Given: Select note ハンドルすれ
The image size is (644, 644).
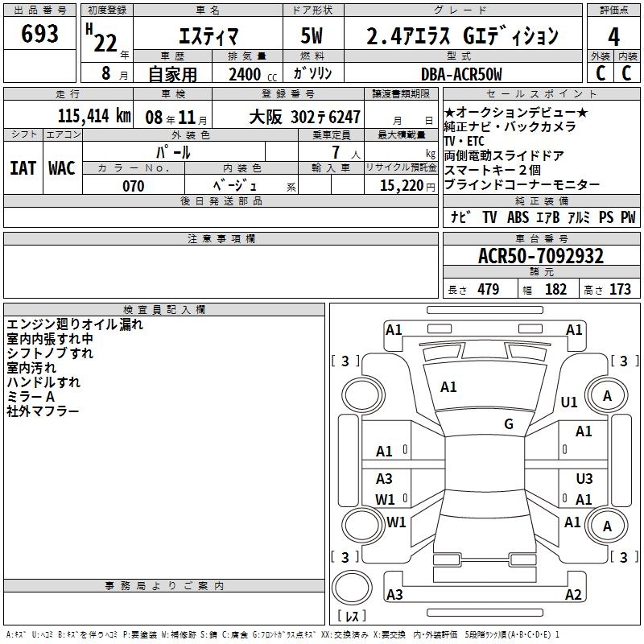Looking at the screenshot, I should pos(43,382).
